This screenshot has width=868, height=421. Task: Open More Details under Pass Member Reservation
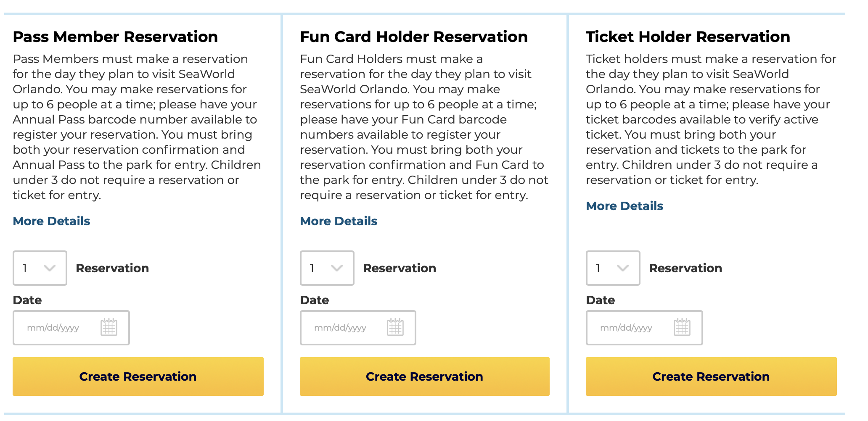[x=51, y=221]
